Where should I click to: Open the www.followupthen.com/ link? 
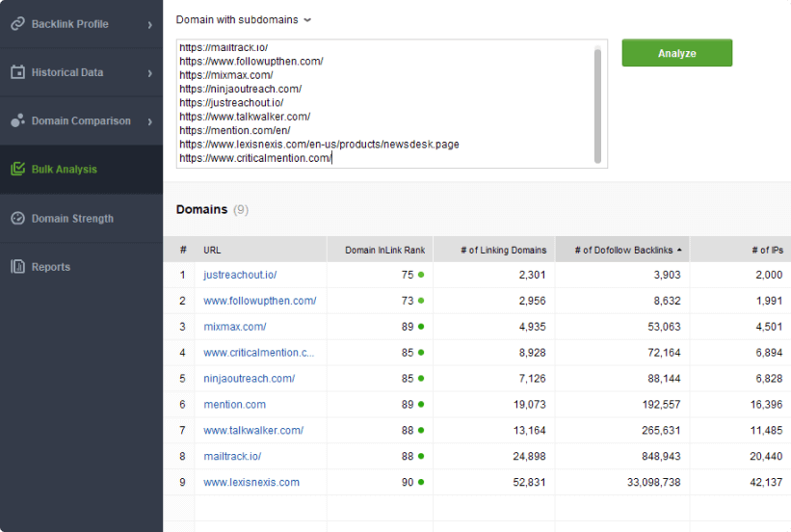coord(260,301)
